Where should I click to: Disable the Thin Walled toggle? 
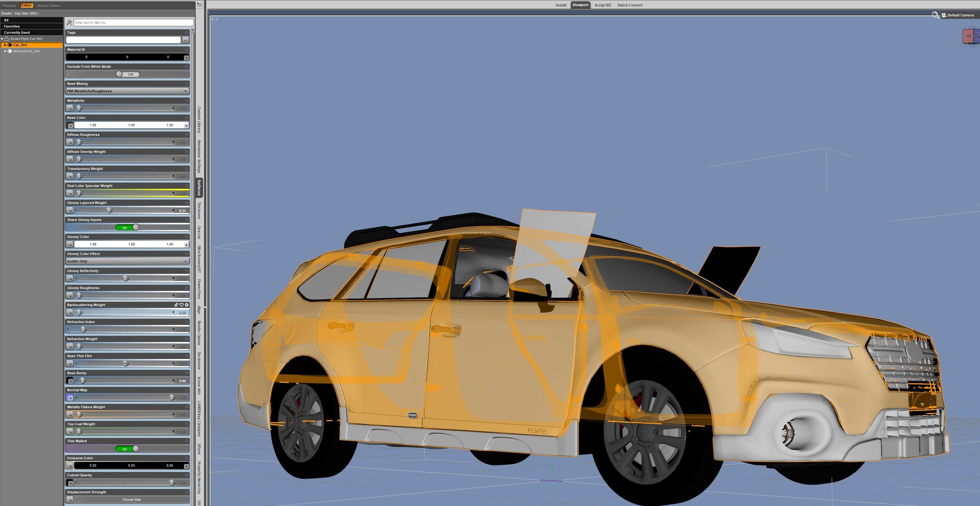point(128,449)
